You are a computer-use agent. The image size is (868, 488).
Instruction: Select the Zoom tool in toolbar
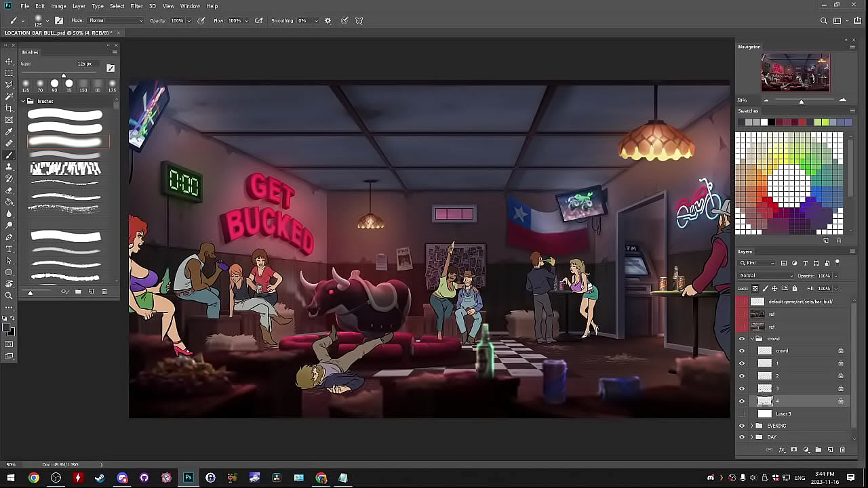click(9, 296)
